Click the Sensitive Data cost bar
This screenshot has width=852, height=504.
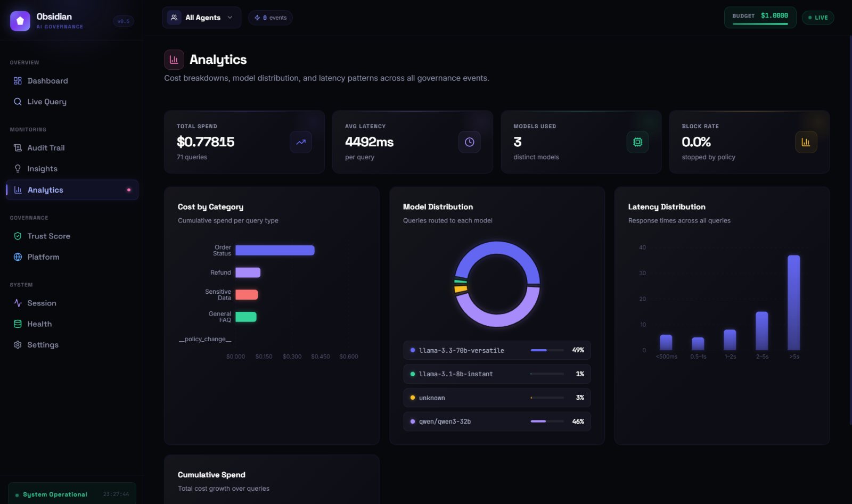pos(247,295)
